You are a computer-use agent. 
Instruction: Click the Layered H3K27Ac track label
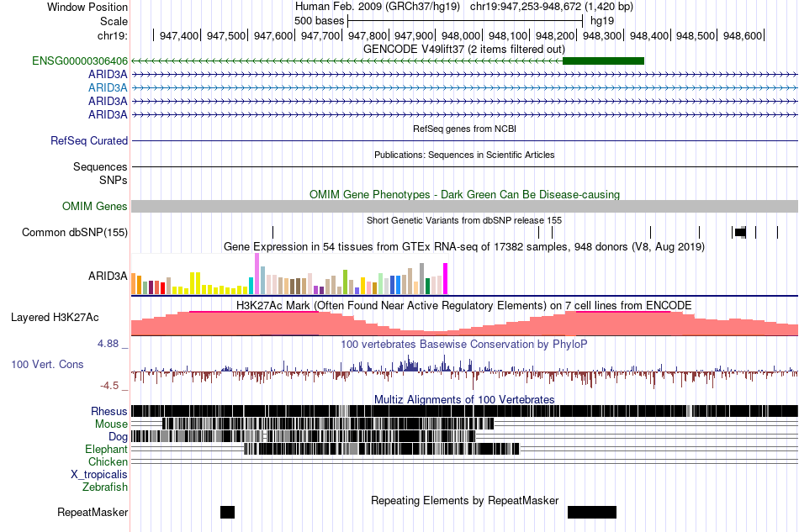coord(55,317)
